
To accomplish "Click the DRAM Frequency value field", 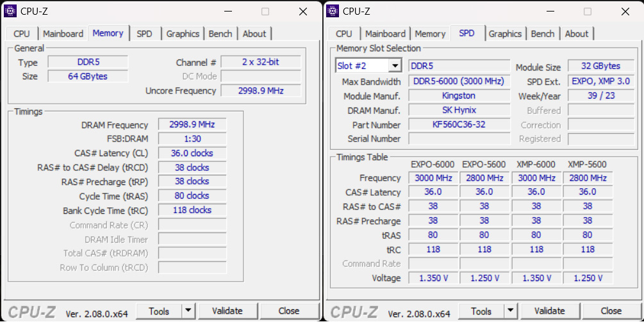I will click(192, 125).
